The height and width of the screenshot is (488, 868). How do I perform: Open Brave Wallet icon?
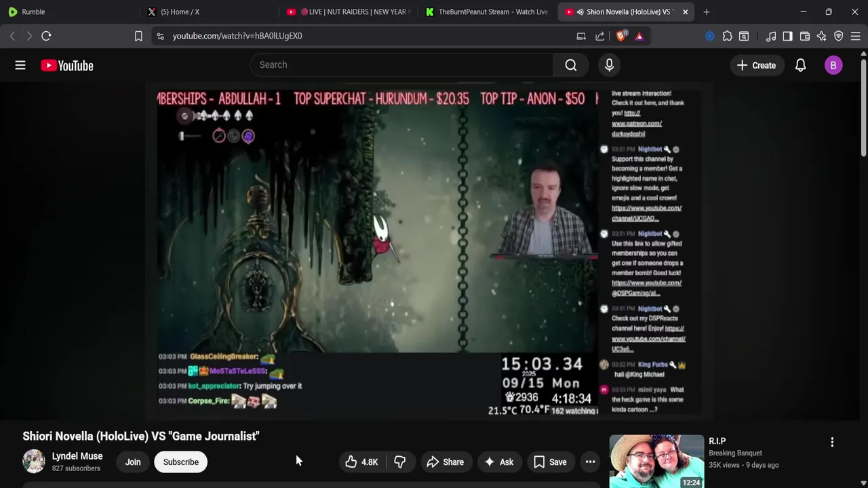coord(805,36)
